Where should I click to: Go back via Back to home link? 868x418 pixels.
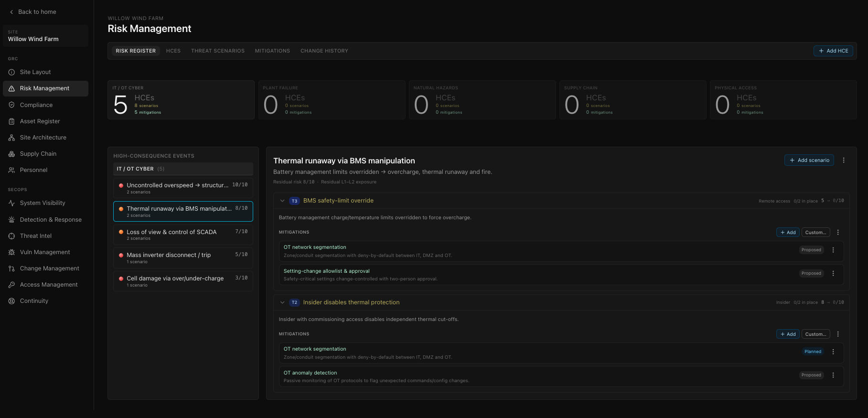click(x=33, y=12)
